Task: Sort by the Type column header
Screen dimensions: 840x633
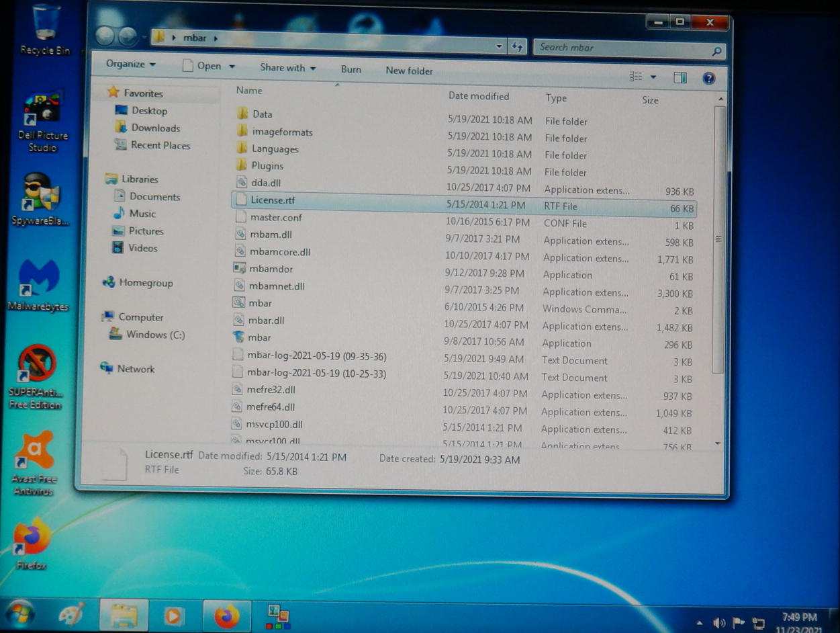Action: point(556,97)
